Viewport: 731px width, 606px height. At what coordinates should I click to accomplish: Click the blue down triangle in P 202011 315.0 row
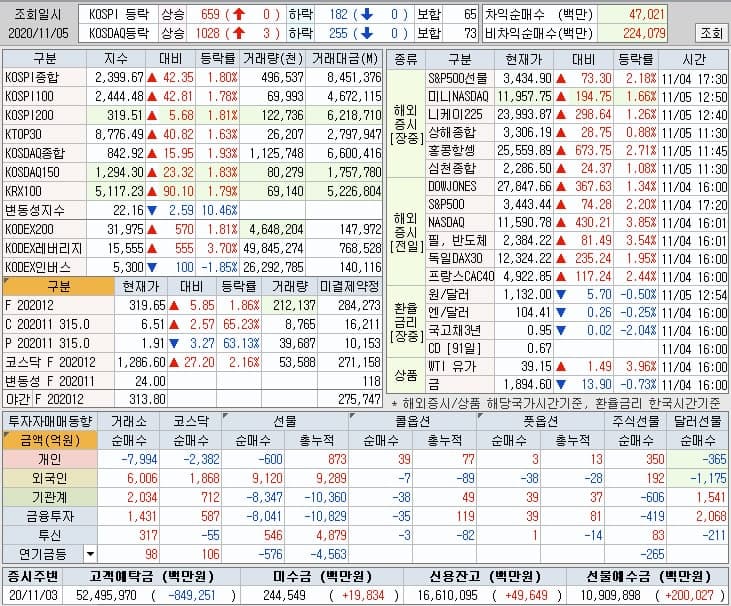174,344
